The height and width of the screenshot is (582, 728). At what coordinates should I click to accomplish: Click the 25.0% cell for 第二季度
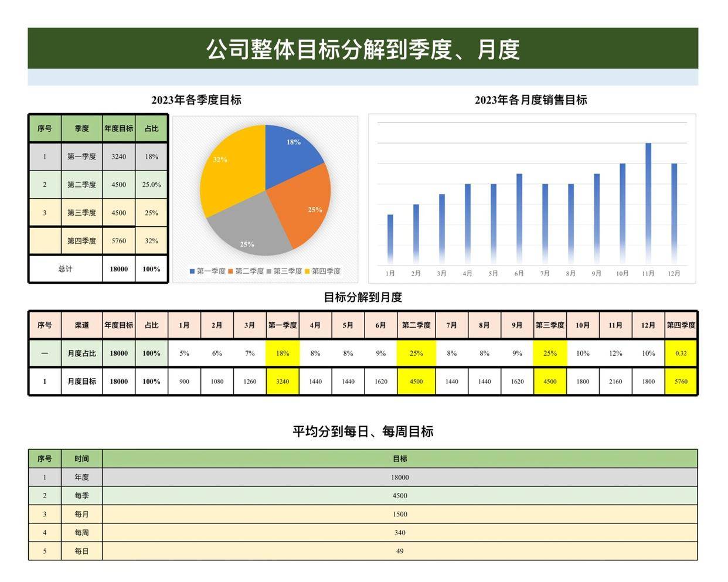151,185
